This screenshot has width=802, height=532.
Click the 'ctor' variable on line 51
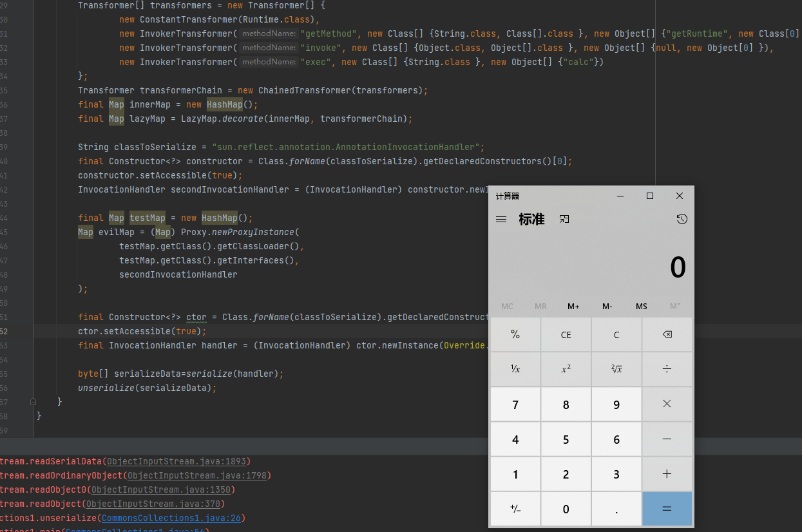click(x=196, y=317)
